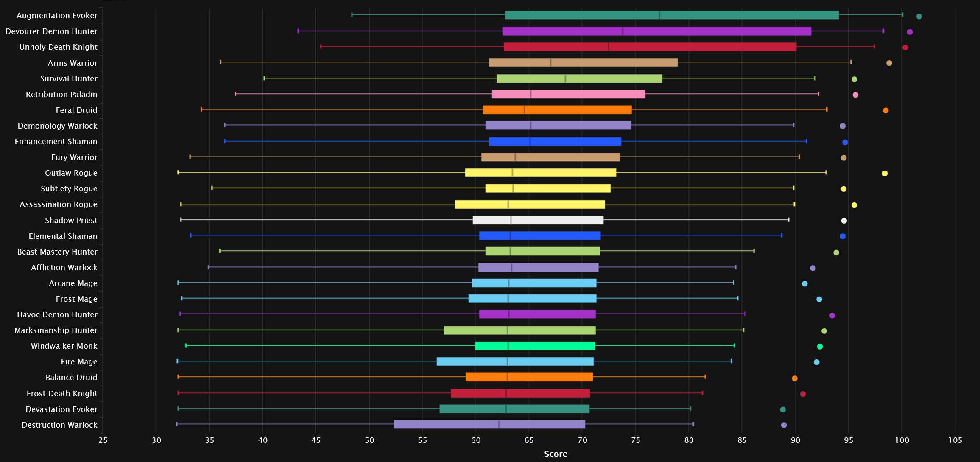Click the Destruction Warlock lavender box
Image resolution: width=980 pixels, height=462 pixels.
489,424
